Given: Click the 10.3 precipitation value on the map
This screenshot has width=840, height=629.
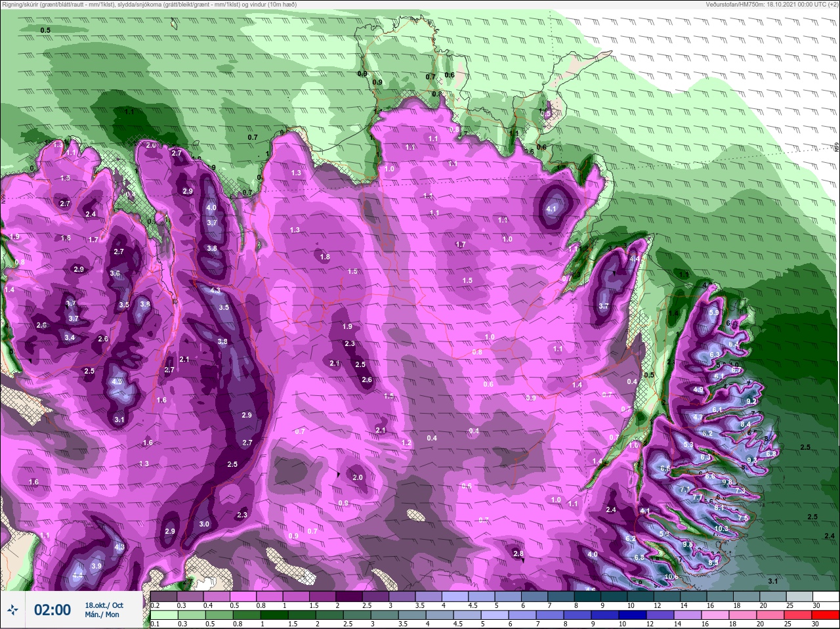Looking at the screenshot, I should pyautogui.click(x=721, y=529).
